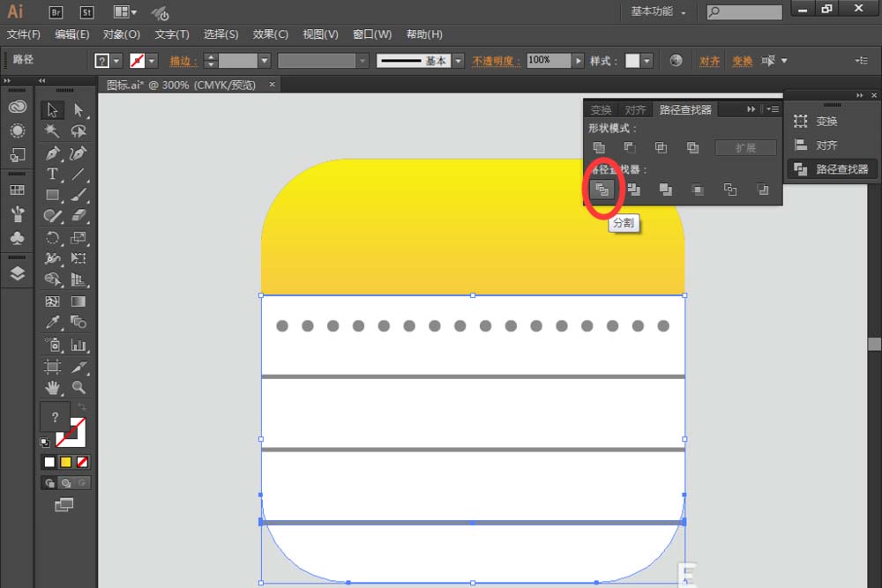Switch to Draw Normal mode
The height and width of the screenshot is (588, 882).
point(49,483)
